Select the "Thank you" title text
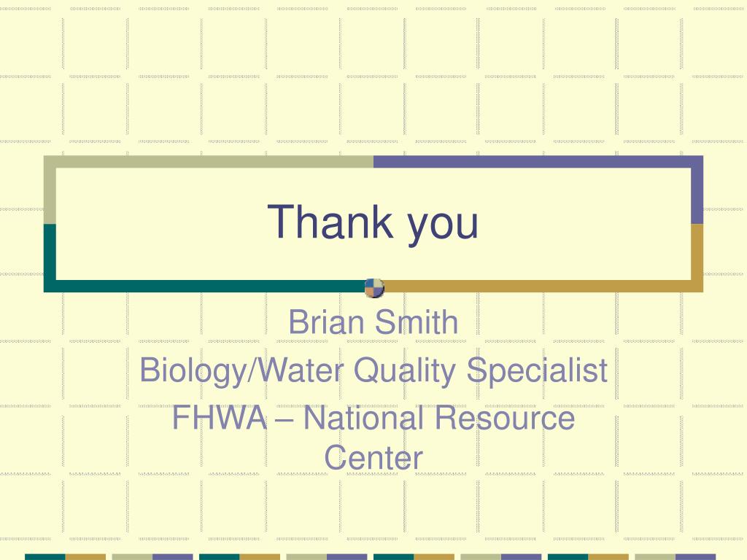The image size is (747, 560). 373,222
